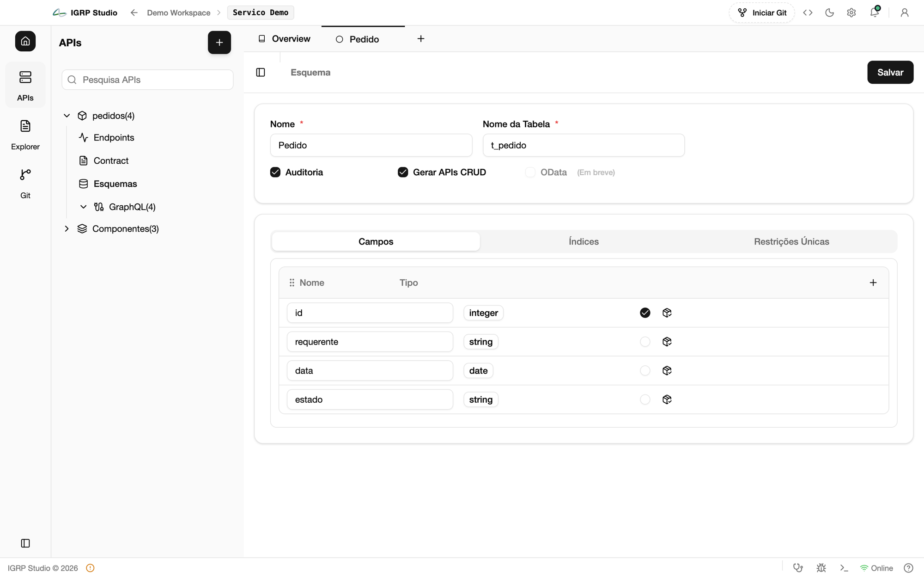Toggle the panel icon beside Esquema
The width and height of the screenshot is (924, 578).
pos(261,72)
